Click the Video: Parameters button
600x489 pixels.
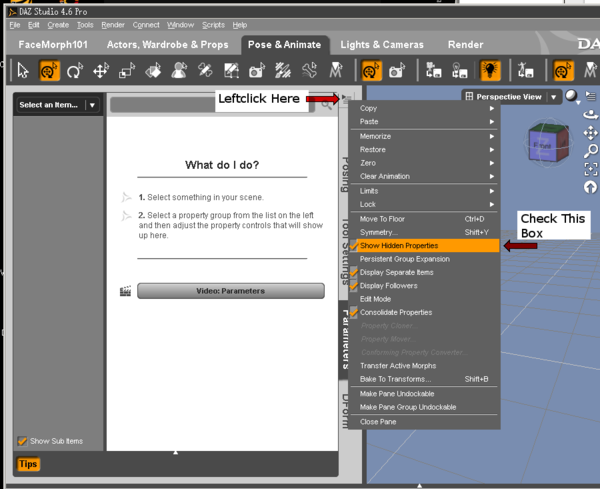pos(231,291)
